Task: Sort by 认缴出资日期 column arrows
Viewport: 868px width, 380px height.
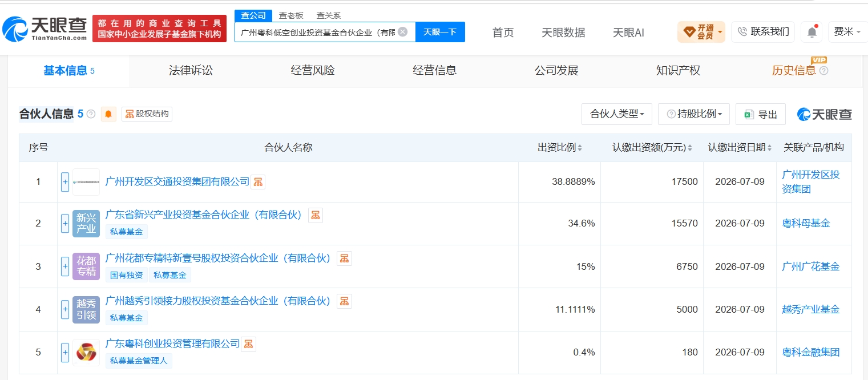Action: tap(770, 148)
